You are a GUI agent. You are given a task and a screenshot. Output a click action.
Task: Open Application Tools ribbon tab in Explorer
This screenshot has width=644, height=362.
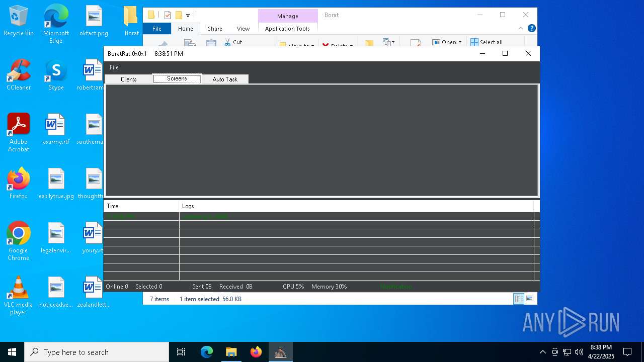click(288, 29)
